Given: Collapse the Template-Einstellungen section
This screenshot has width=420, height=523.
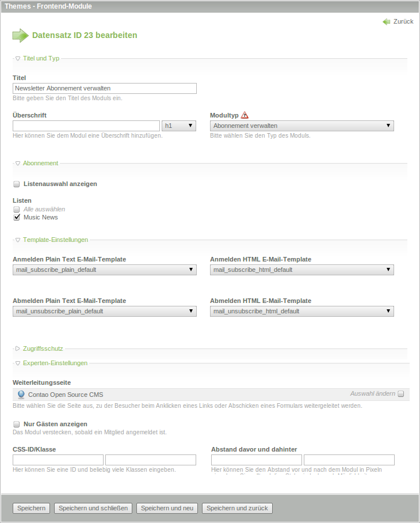Looking at the screenshot, I should 55,240.
